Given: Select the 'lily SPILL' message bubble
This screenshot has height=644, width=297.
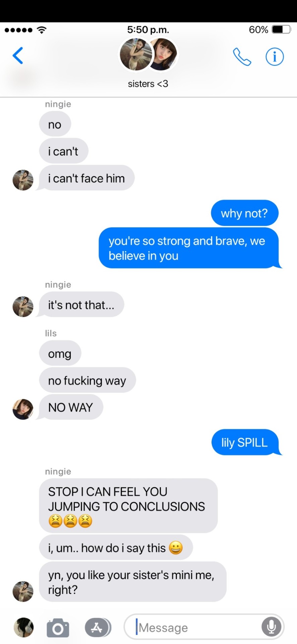Looking at the screenshot, I should click(x=245, y=442).
